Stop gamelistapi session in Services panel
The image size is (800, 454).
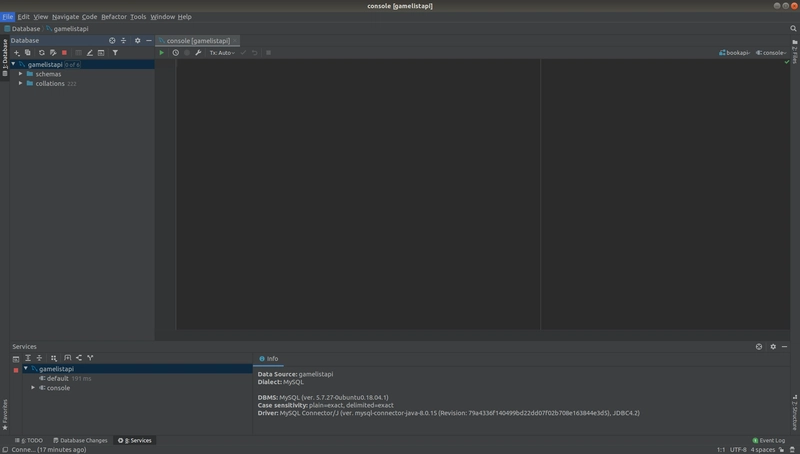pos(16,370)
